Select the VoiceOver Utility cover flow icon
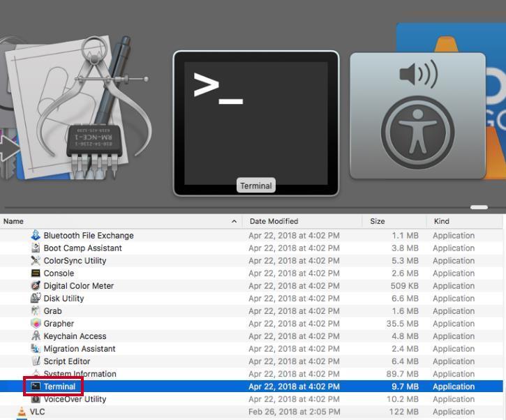 point(417,116)
